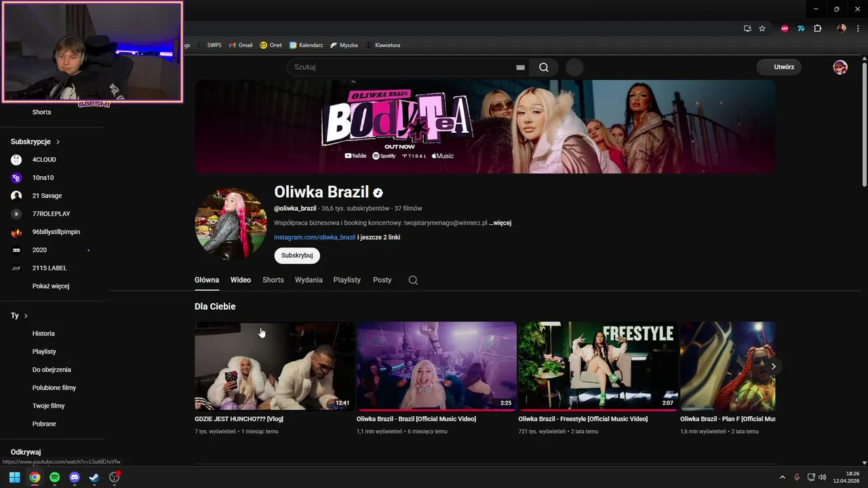Click the Utwórz button
The height and width of the screenshot is (488, 868).
[x=779, y=67]
